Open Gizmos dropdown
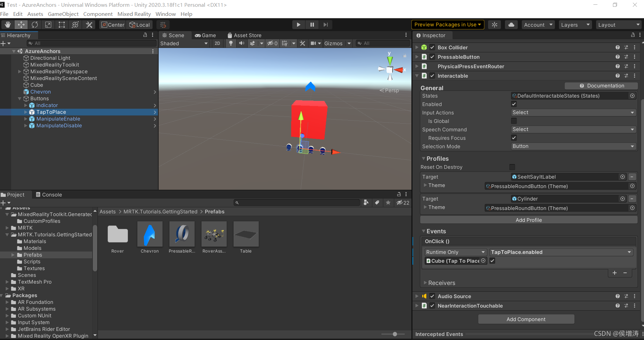644x340 pixels. tap(338, 43)
